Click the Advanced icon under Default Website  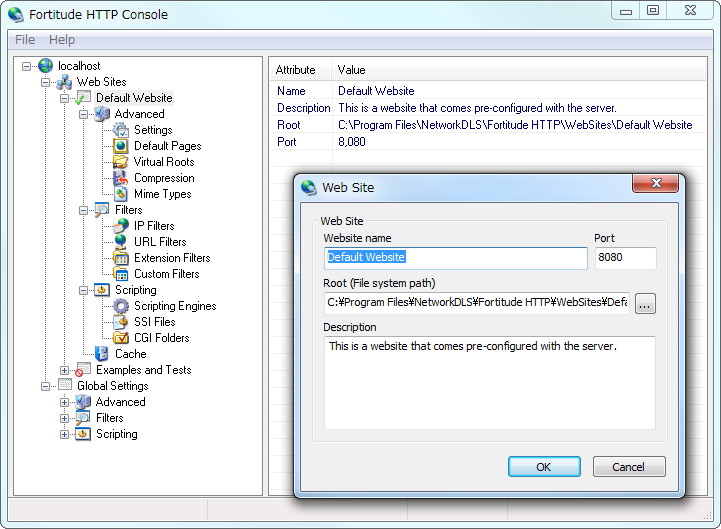[x=102, y=114]
